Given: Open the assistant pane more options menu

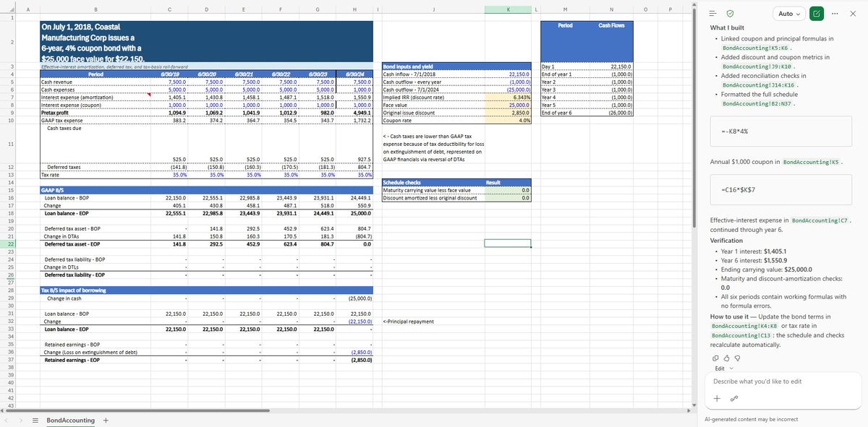Looking at the screenshot, I should tap(835, 14).
